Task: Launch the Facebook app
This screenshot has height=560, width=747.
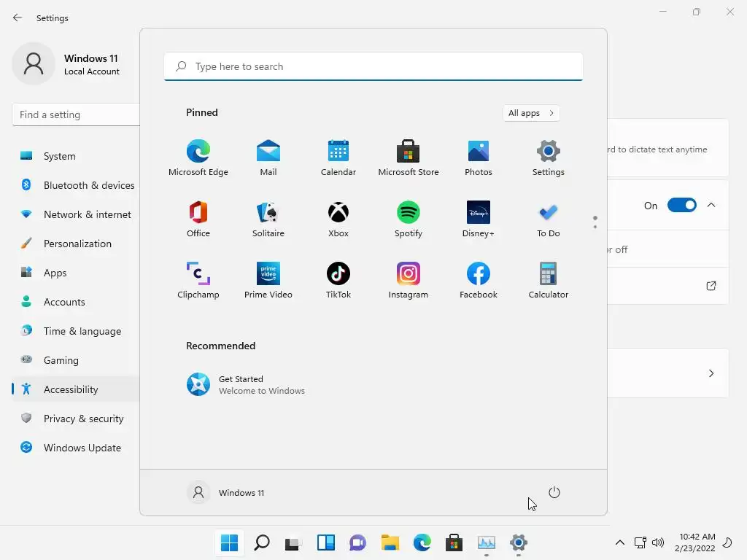Action: pos(479,281)
